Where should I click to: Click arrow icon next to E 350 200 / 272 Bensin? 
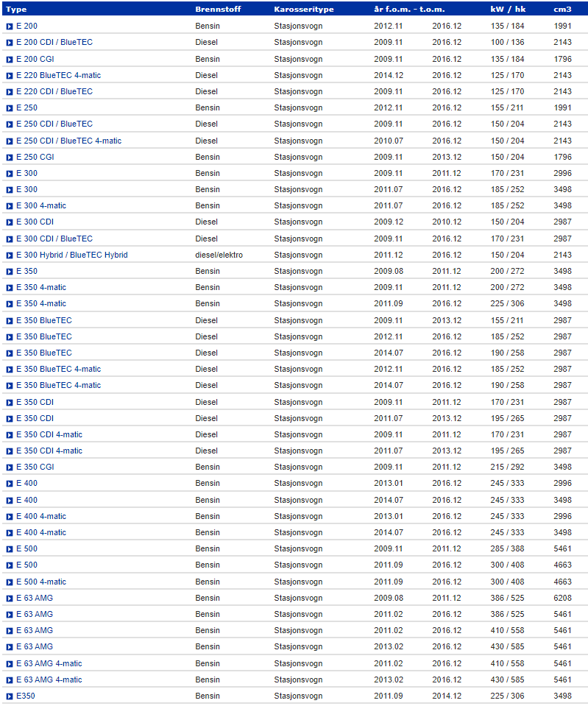point(10,272)
